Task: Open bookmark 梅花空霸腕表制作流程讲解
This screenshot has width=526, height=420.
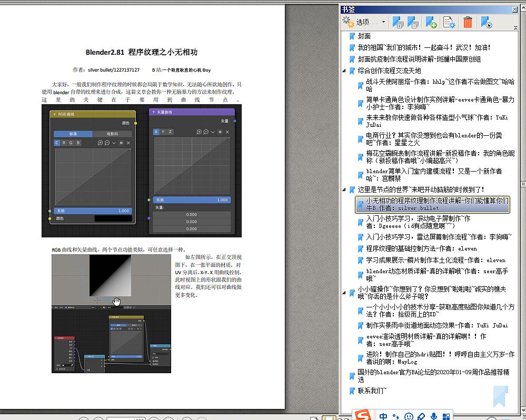Action: [440, 157]
